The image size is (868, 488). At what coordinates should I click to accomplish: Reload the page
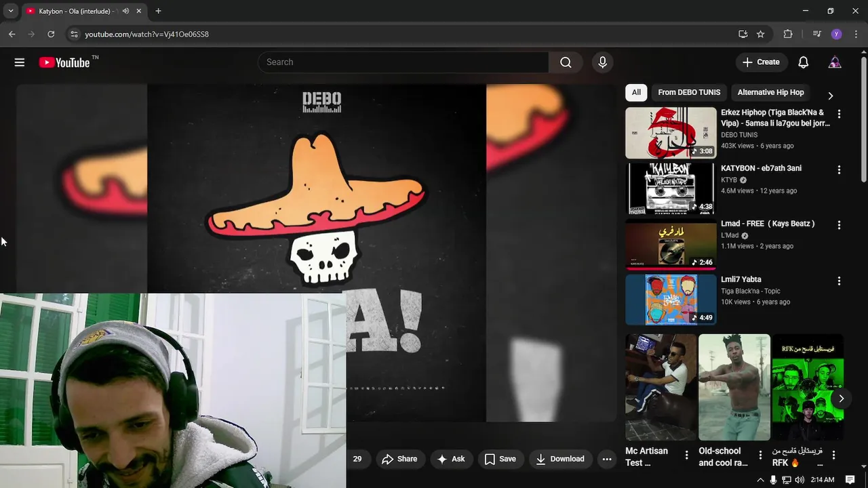[x=51, y=34]
